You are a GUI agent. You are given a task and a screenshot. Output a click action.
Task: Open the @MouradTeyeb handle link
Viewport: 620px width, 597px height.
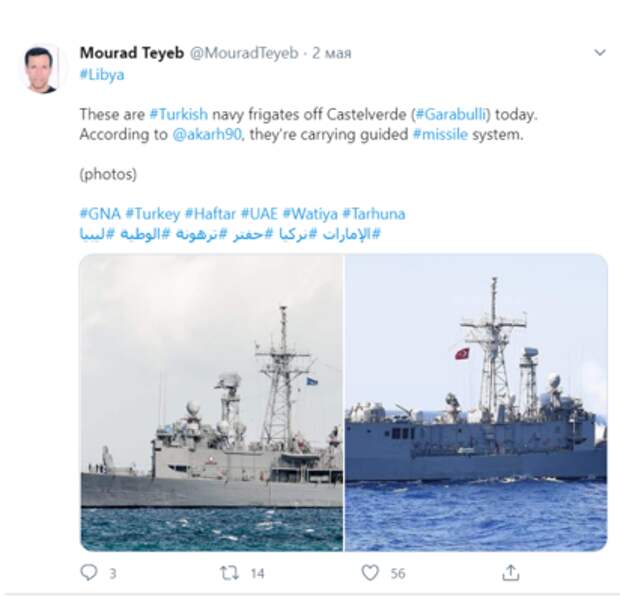tap(244, 53)
